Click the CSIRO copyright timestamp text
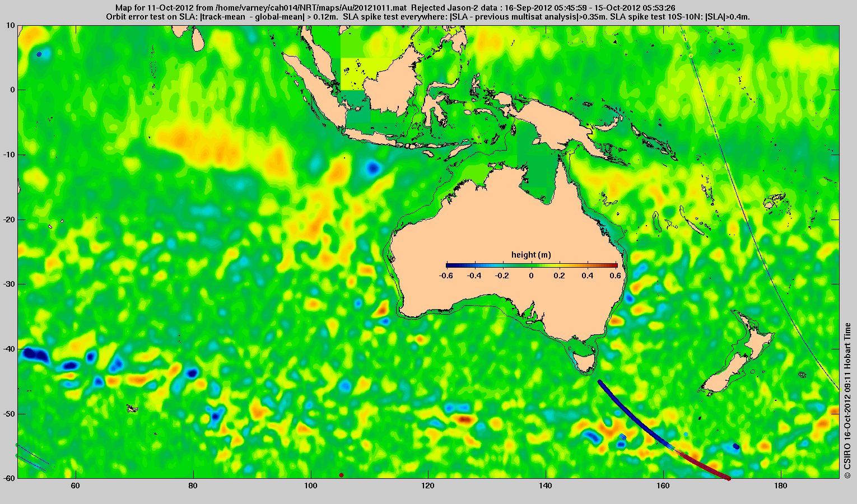The width and height of the screenshot is (857, 504). click(x=847, y=400)
